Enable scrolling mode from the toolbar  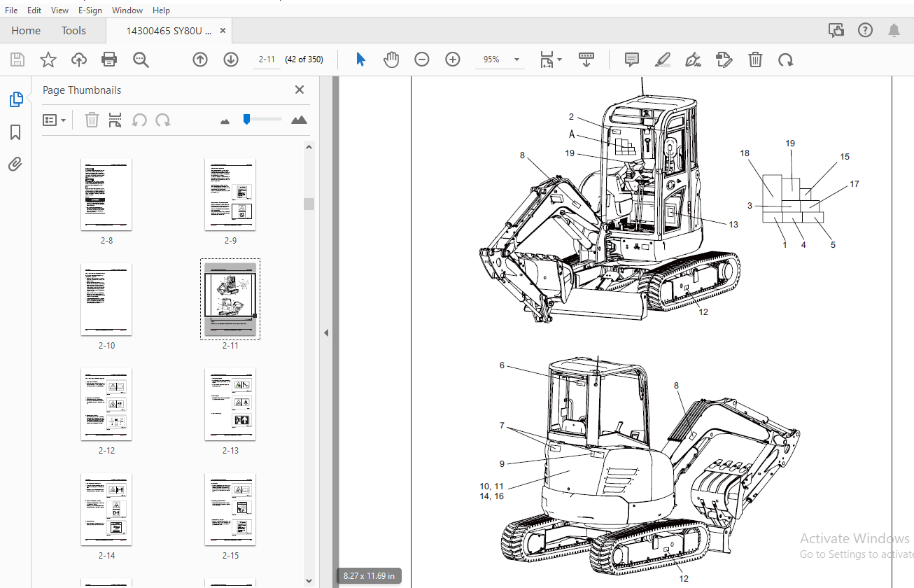[x=586, y=59]
